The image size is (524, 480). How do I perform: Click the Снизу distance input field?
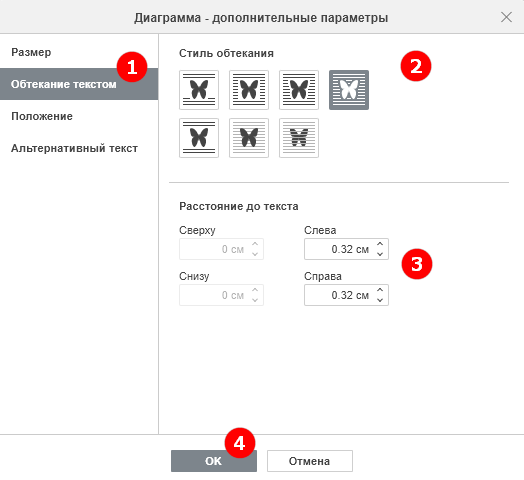pos(221,295)
